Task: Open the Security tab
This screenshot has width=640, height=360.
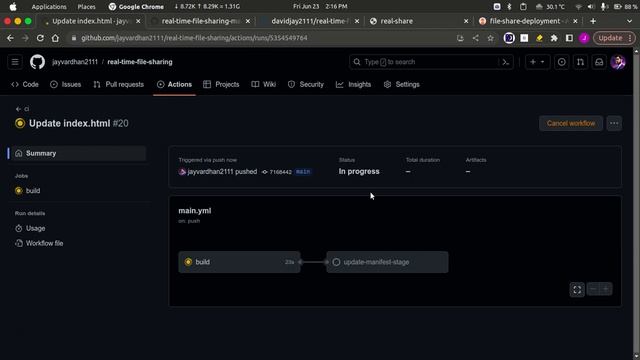Action: tap(306, 84)
